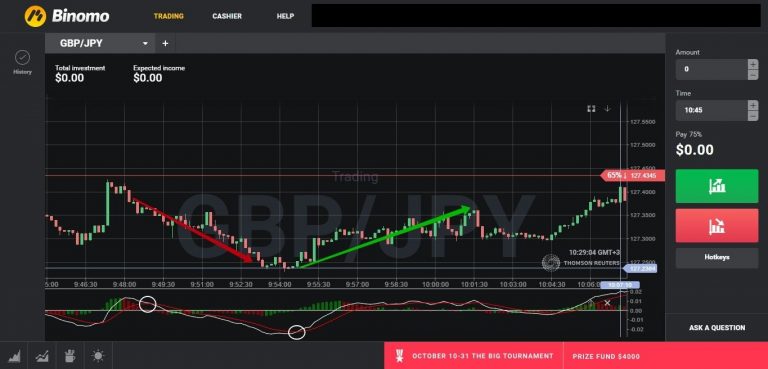Click the chart download arrow icon

[x=607, y=109]
